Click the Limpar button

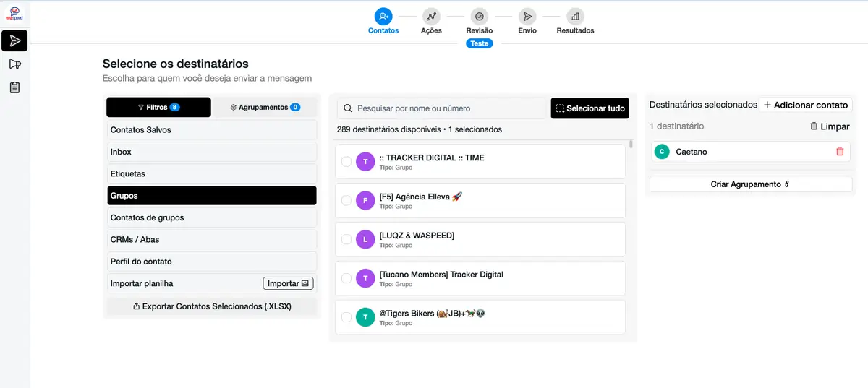pos(830,126)
